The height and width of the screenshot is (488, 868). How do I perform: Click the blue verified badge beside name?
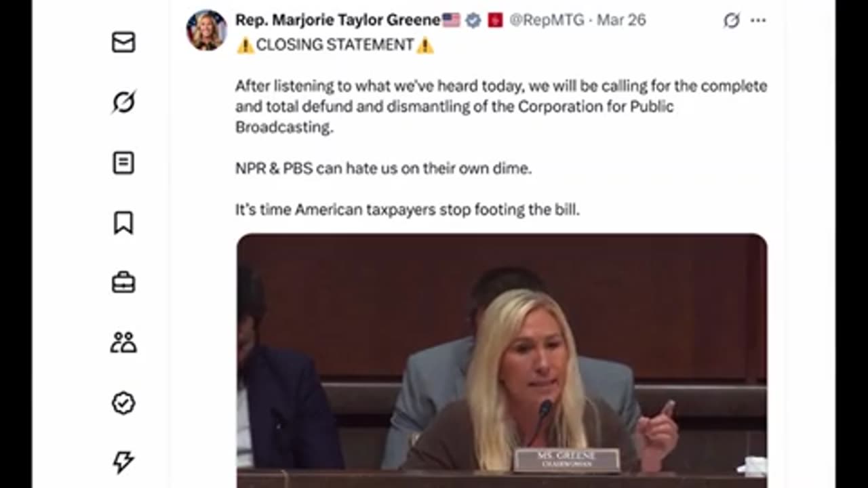(473, 20)
